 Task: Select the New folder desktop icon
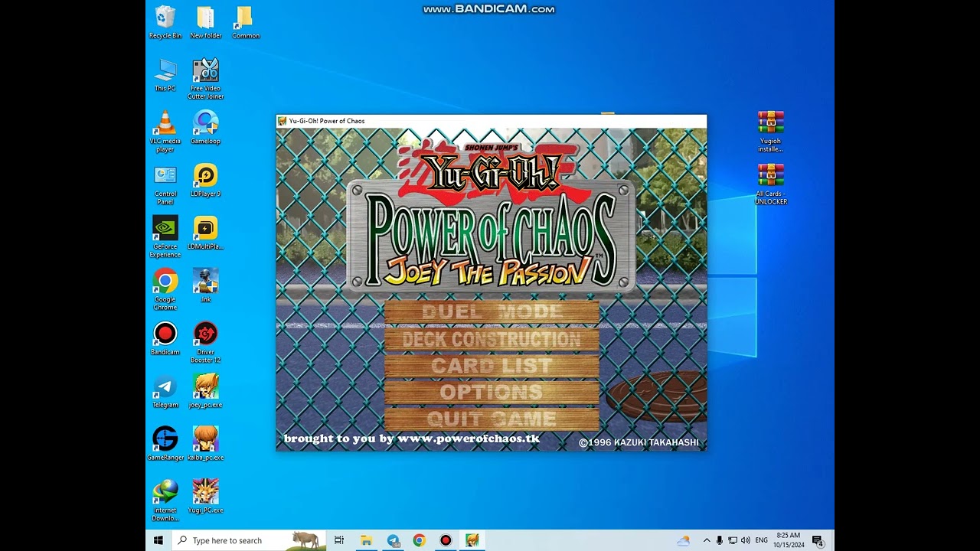pyautogui.click(x=205, y=22)
